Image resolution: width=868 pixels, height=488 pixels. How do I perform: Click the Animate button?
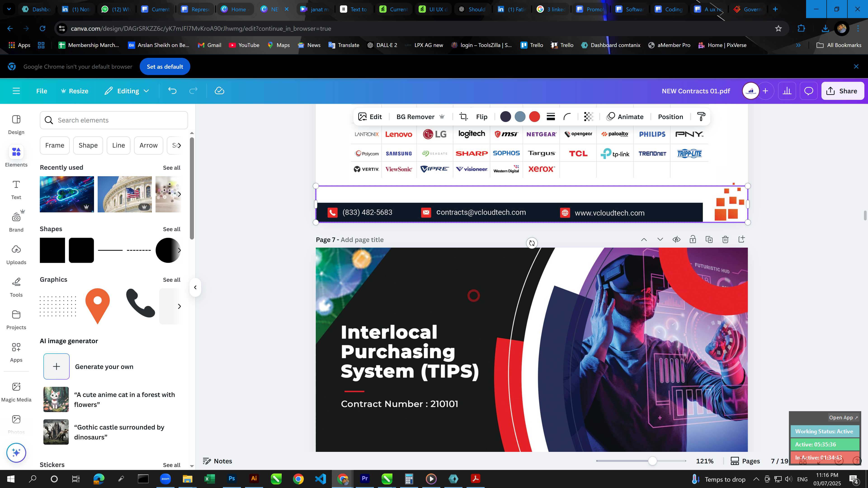click(625, 117)
